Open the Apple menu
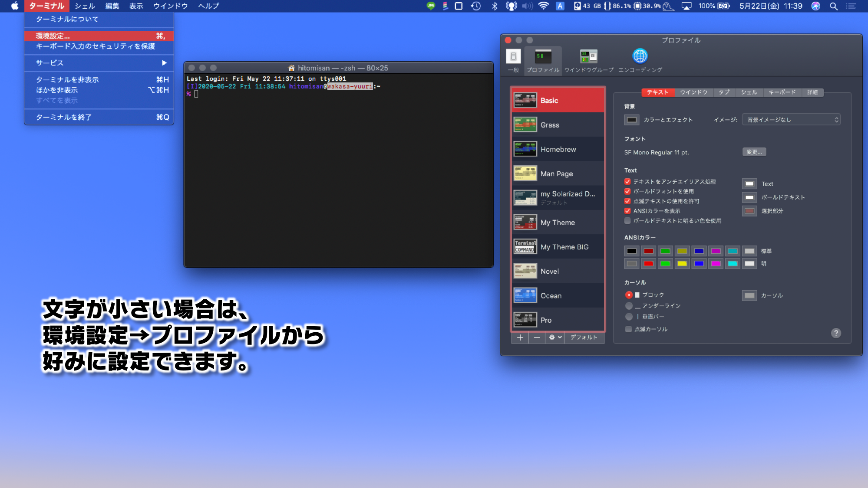The image size is (868, 488). point(15,6)
